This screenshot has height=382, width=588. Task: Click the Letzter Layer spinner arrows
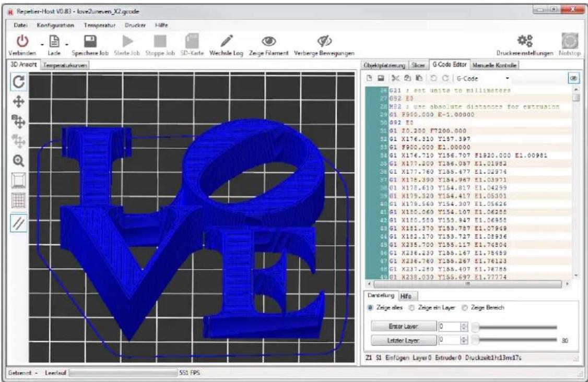coord(464,340)
